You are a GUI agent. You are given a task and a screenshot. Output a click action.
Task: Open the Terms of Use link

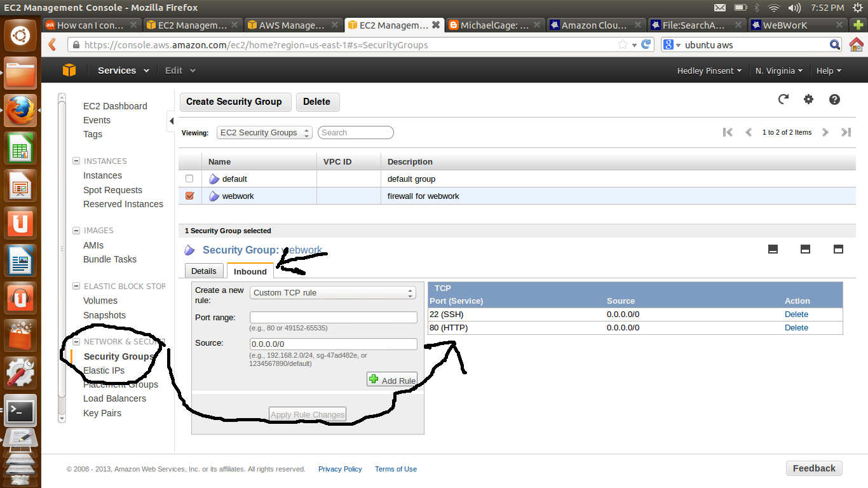coord(396,469)
